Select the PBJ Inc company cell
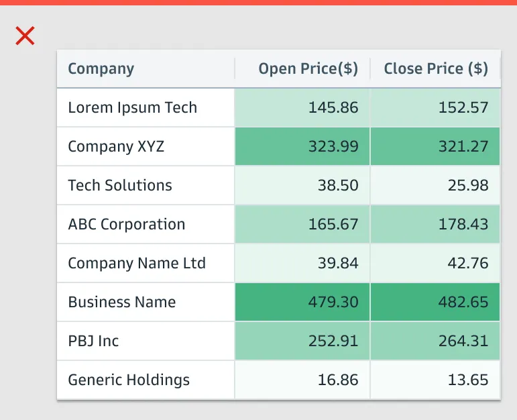The width and height of the screenshot is (517, 420). (93, 341)
